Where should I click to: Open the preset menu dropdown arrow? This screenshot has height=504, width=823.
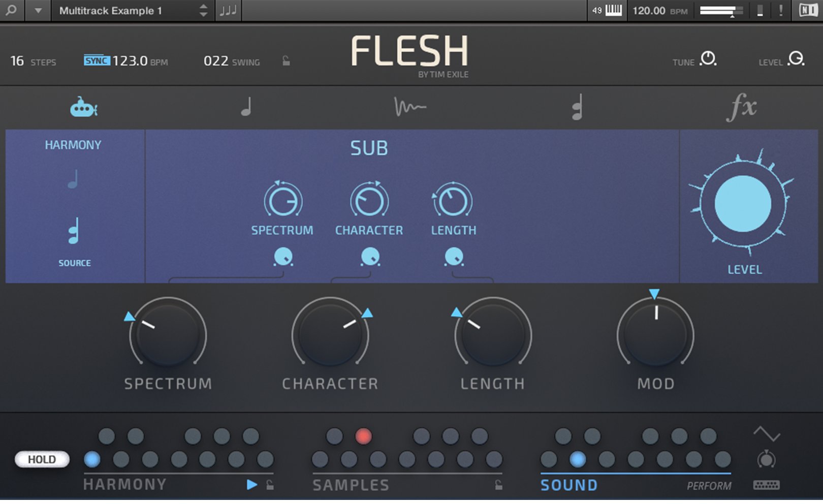[38, 10]
